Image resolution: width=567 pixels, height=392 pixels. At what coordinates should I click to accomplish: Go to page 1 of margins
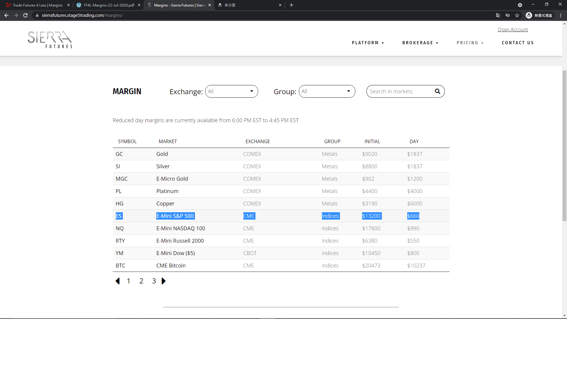click(128, 281)
